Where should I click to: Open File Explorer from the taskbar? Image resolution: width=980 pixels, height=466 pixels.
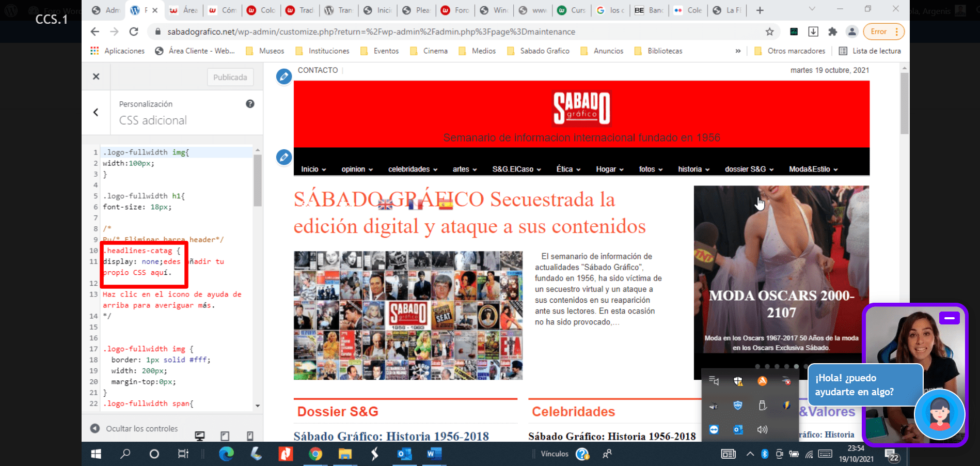(x=345, y=454)
